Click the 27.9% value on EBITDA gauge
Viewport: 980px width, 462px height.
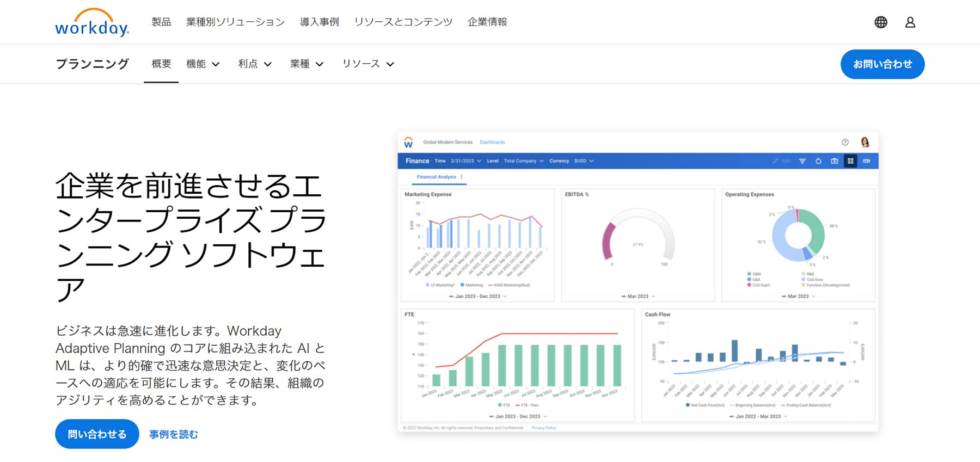[x=638, y=245]
